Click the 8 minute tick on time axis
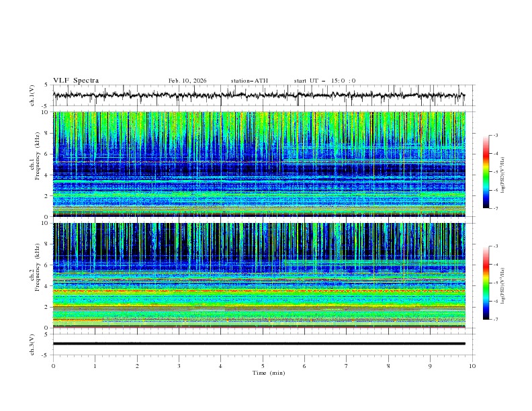Viewport: 532px width, 411px height. [x=388, y=366]
